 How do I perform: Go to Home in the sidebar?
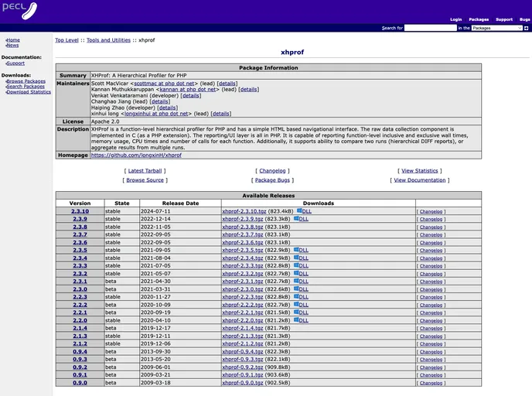click(x=13, y=40)
